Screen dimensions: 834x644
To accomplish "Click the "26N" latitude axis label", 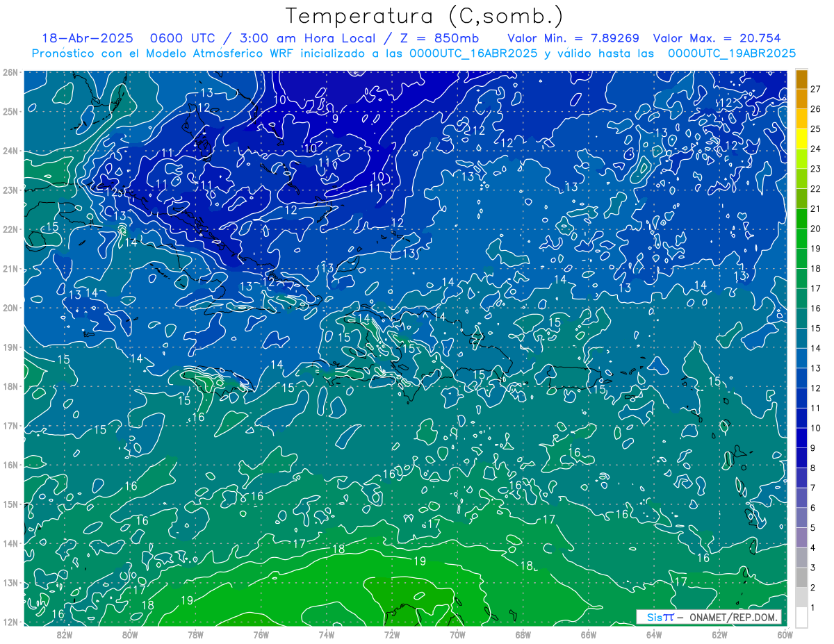I will 10,72.
